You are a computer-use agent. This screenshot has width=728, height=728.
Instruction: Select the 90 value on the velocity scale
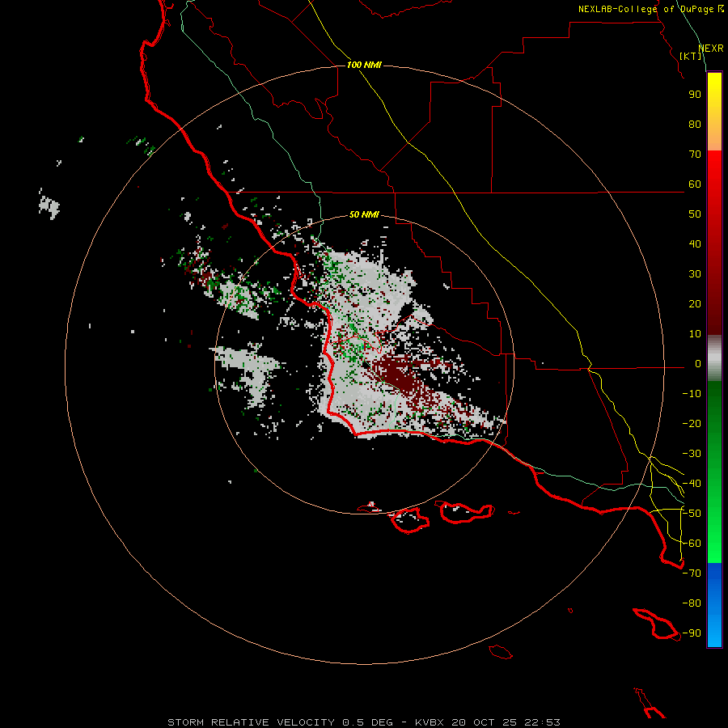(695, 95)
